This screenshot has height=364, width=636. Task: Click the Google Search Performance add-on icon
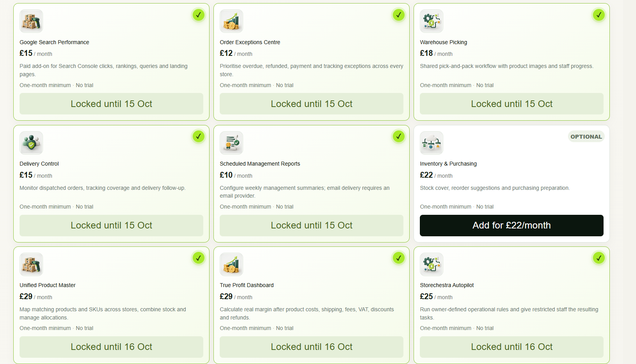point(31,21)
